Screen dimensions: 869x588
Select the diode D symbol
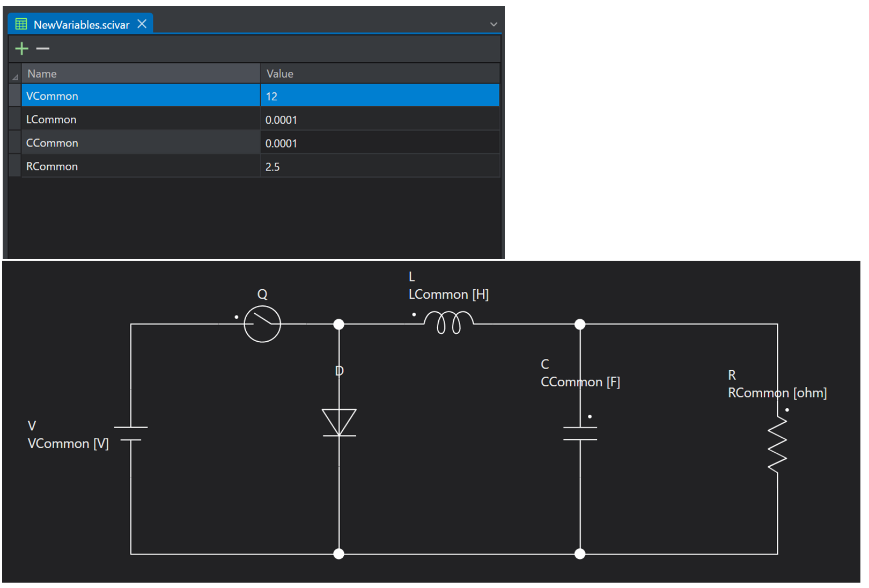click(339, 423)
